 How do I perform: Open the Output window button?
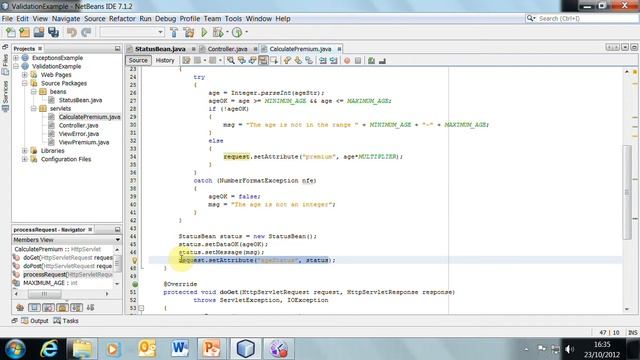(35, 321)
